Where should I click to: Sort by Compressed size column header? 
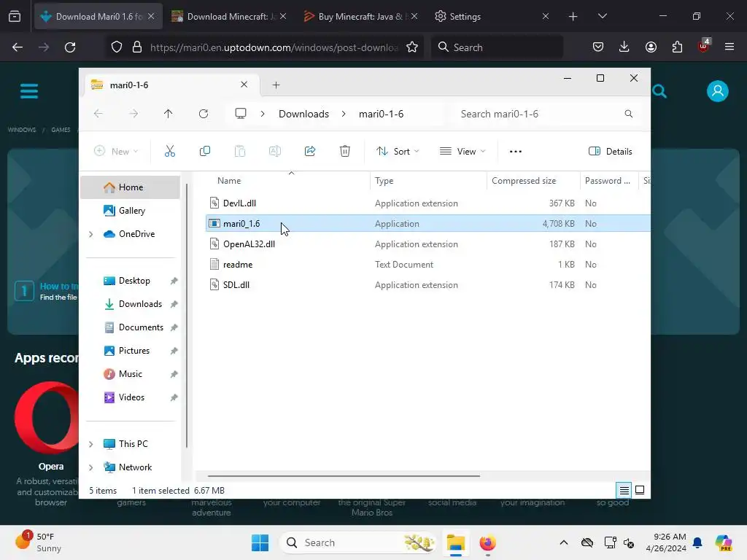533,181
